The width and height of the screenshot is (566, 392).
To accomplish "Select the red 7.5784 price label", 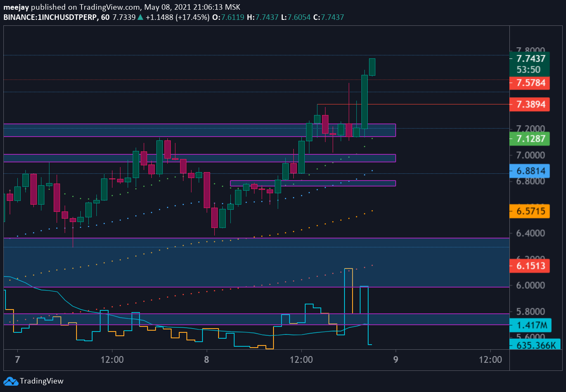I will coord(530,83).
